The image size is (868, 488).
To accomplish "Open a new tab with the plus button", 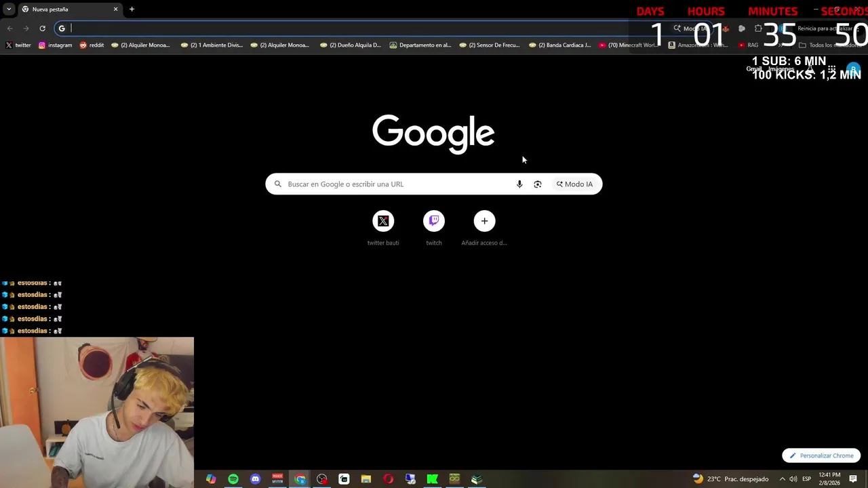I will [132, 9].
